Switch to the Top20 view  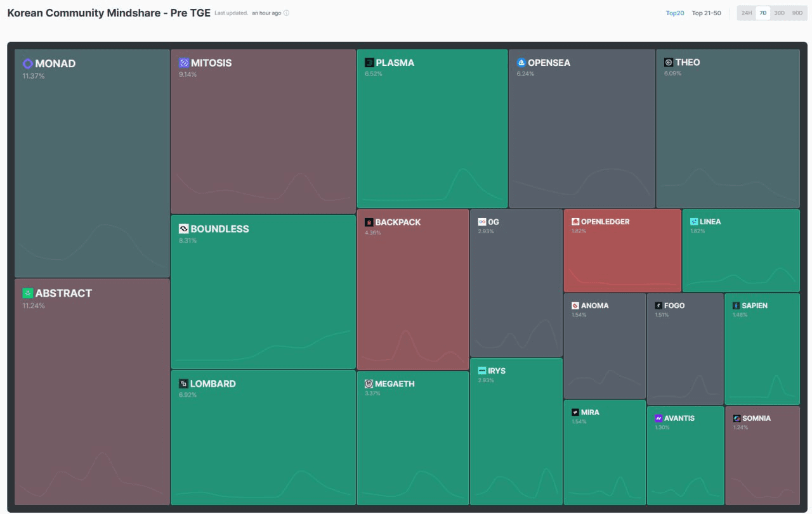click(675, 13)
